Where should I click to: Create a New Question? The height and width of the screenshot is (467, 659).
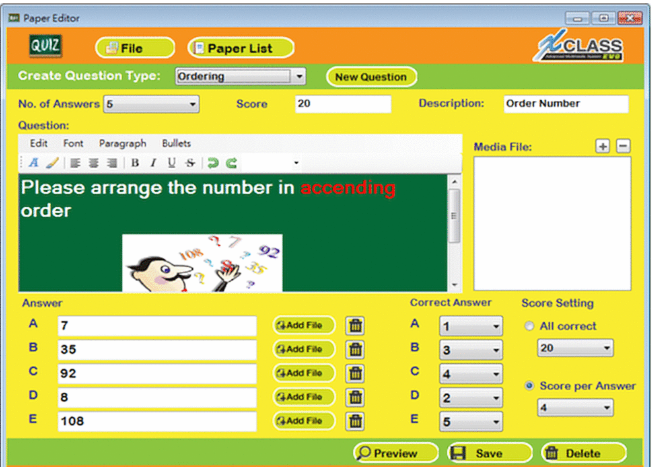tap(371, 77)
